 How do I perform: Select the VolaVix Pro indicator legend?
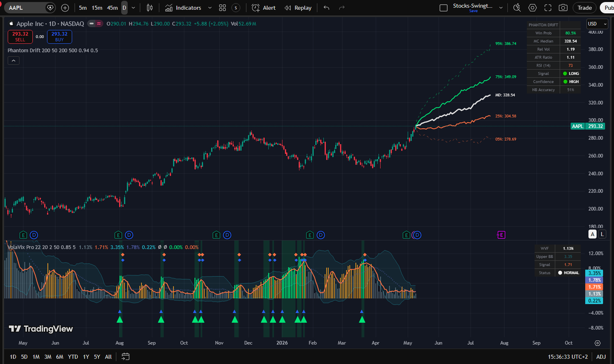[x=41, y=247]
